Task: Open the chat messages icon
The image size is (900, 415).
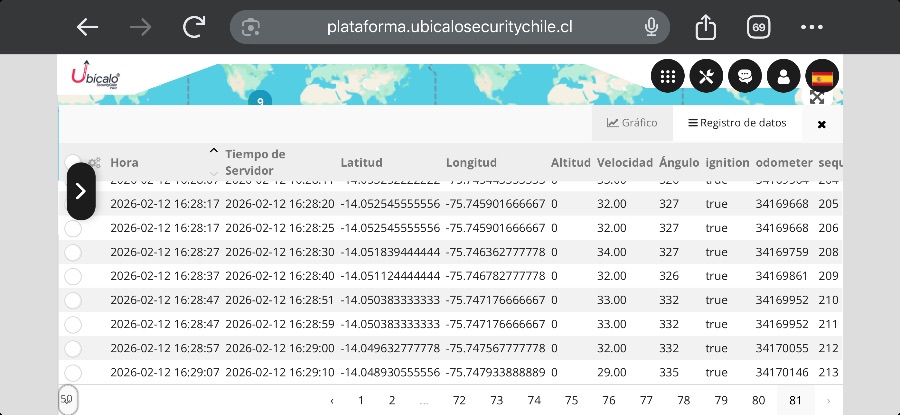Action: tap(744, 76)
